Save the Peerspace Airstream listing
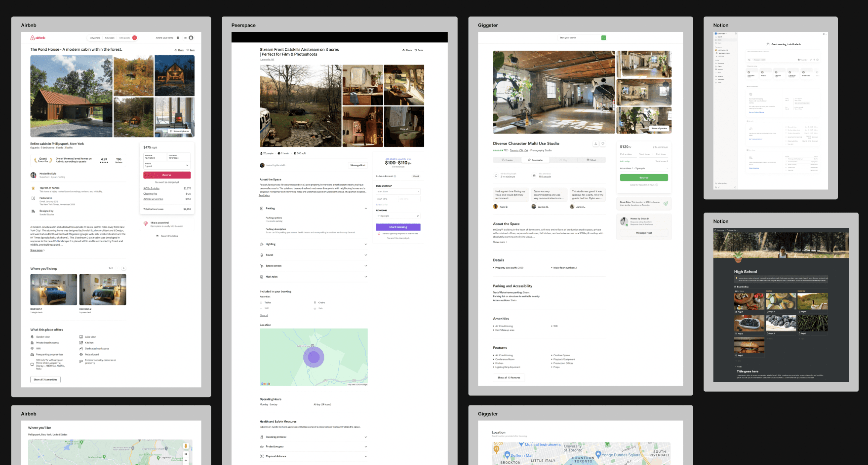This screenshot has height=465, width=868. coord(419,50)
